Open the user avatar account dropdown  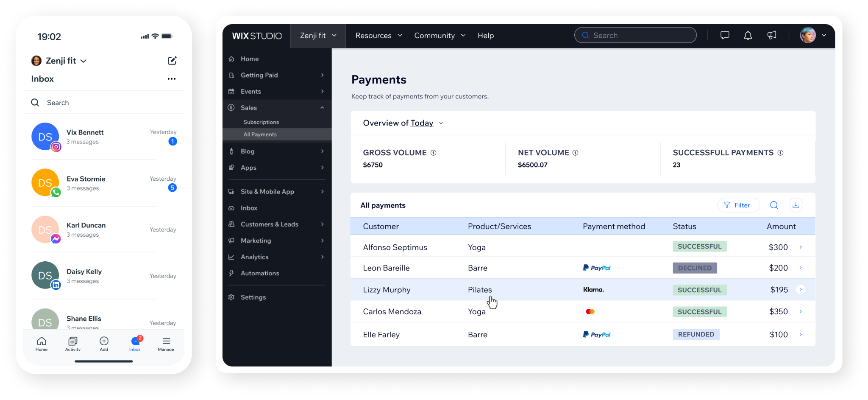813,35
